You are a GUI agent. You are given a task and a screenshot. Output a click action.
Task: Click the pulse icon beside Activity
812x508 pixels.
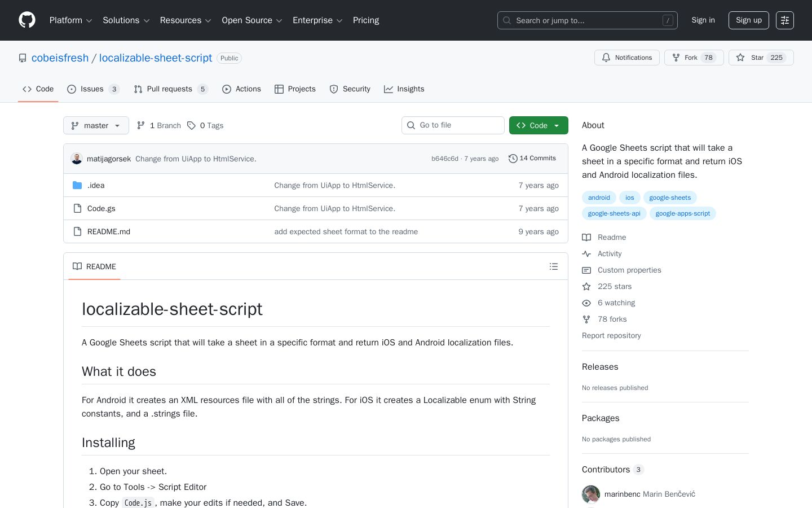tap(586, 254)
